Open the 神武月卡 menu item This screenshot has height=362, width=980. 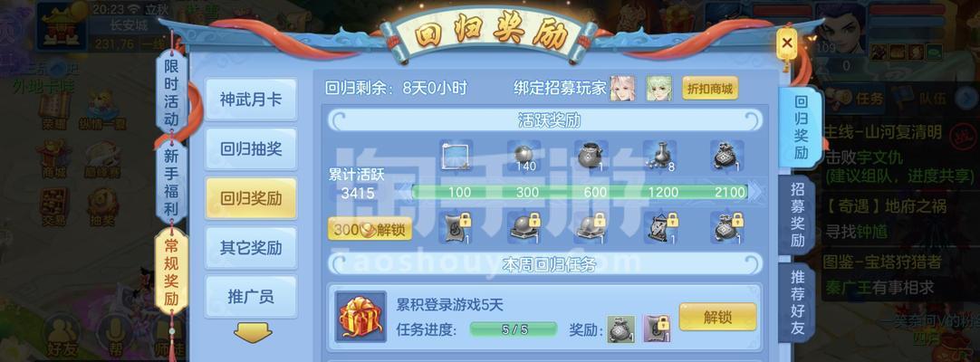[251, 100]
